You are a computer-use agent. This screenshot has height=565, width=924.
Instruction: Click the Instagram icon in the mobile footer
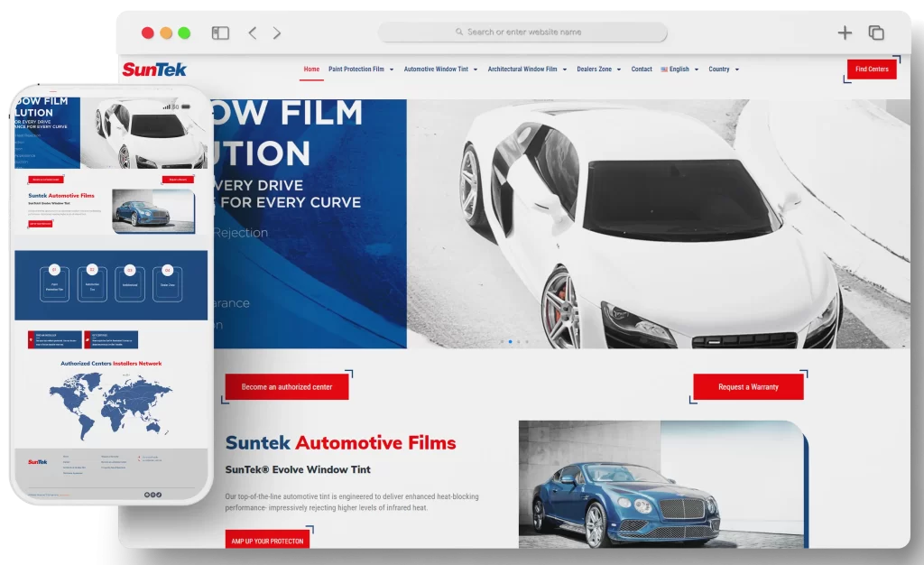[x=153, y=496]
